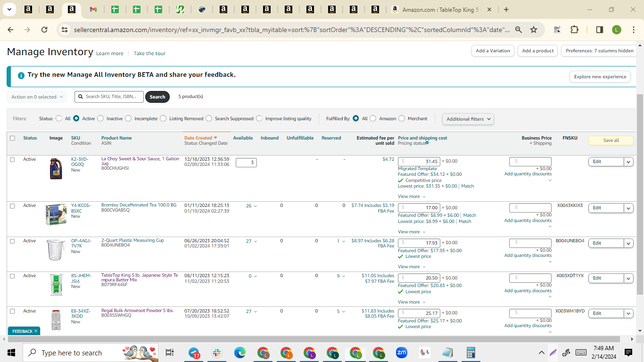Close the TableTop King tab
Screen dimensions: 644x362
[x=489, y=9]
